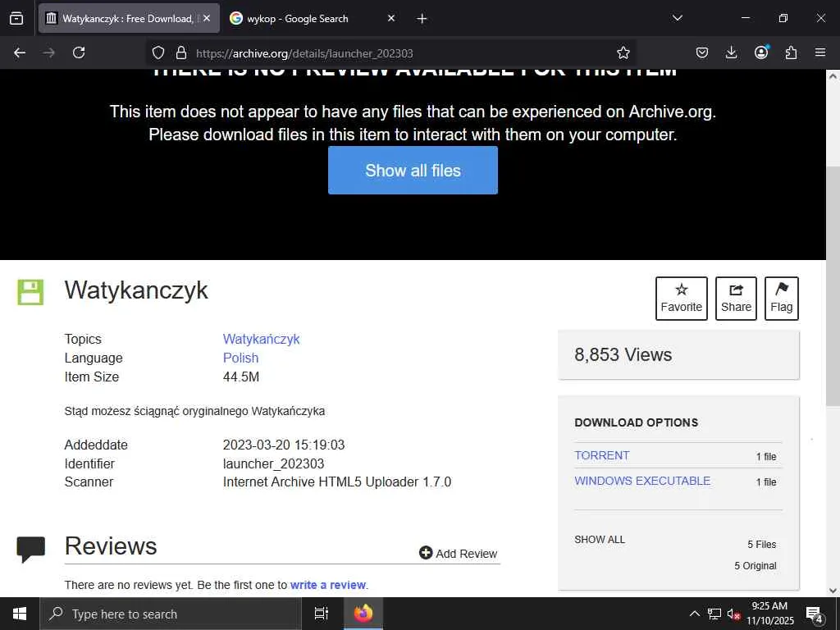Go back to the previous page
Screen dimensions: 840x630
coord(20,52)
